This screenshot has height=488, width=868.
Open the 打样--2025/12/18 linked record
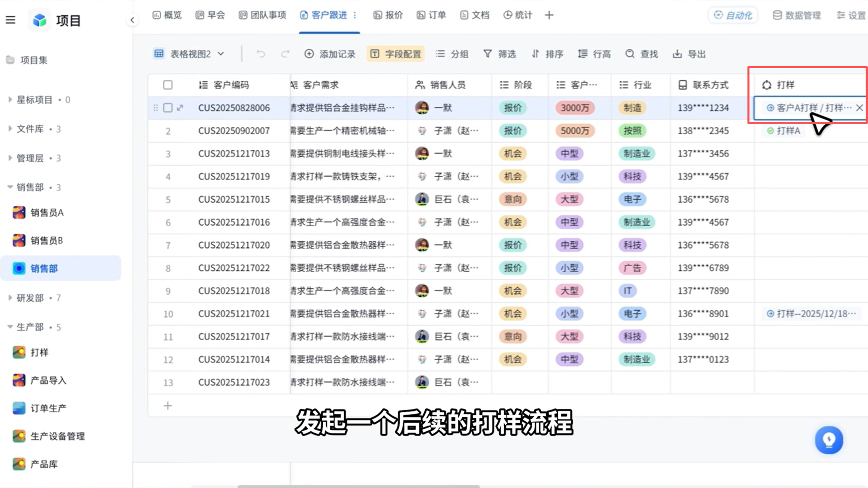click(x=811, y=313)
